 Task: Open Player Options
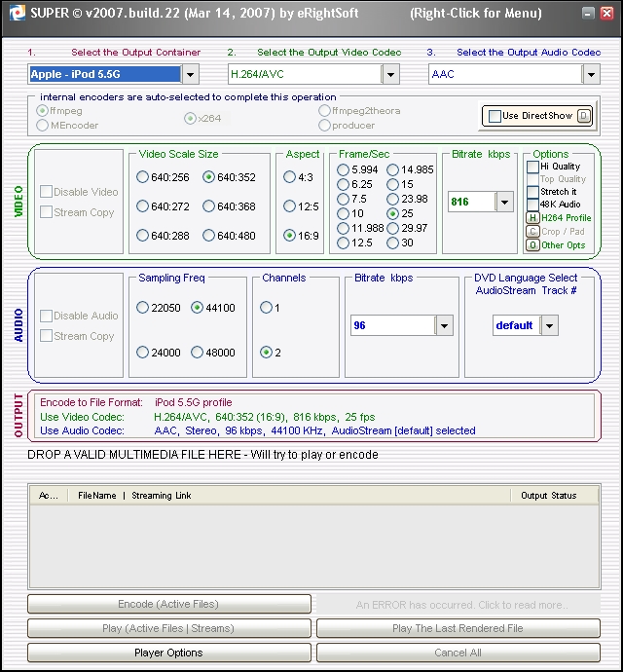point(168,653)
